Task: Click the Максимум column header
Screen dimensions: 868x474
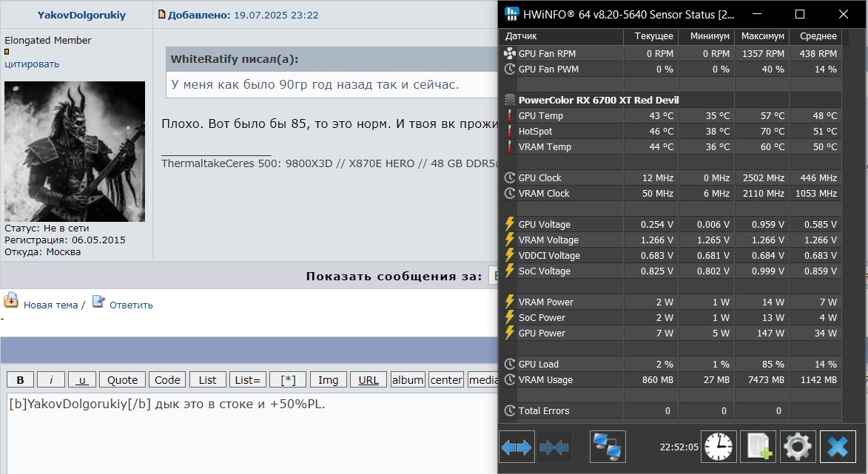Action: 763,36
